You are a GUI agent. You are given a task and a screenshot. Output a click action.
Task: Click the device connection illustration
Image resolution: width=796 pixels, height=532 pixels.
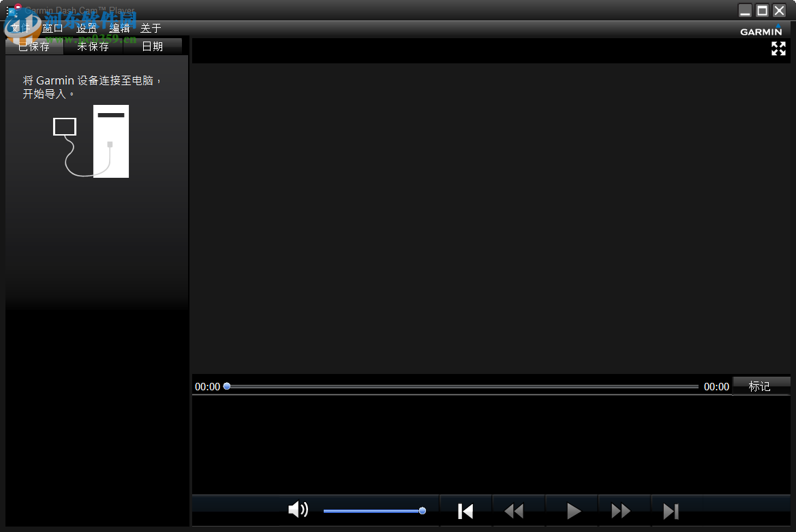[x=91, y=141]
